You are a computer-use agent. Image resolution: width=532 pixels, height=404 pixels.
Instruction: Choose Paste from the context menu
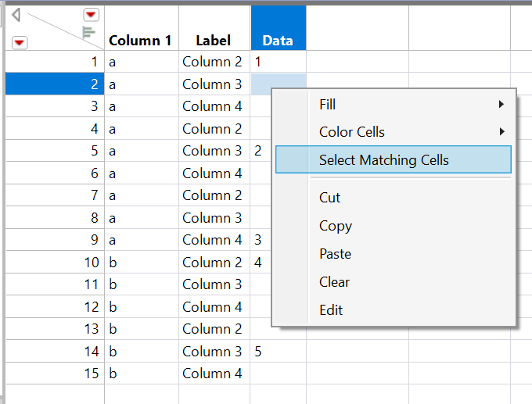tap(335, 254)
